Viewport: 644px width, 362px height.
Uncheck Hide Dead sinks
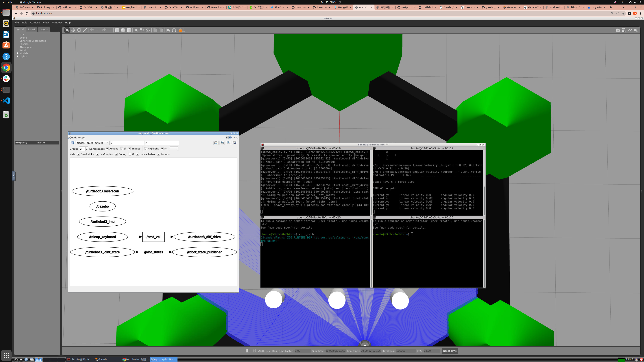78,154
